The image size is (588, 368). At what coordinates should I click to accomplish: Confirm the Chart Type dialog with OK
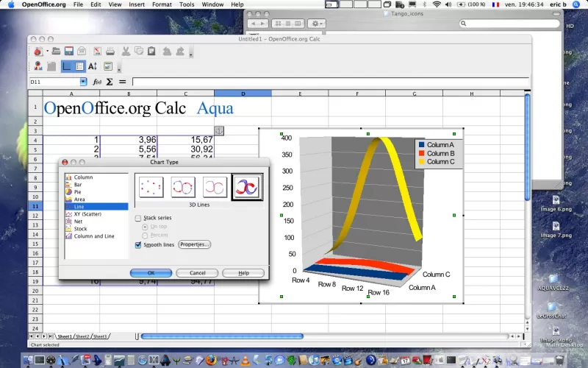tap(151, 273)
